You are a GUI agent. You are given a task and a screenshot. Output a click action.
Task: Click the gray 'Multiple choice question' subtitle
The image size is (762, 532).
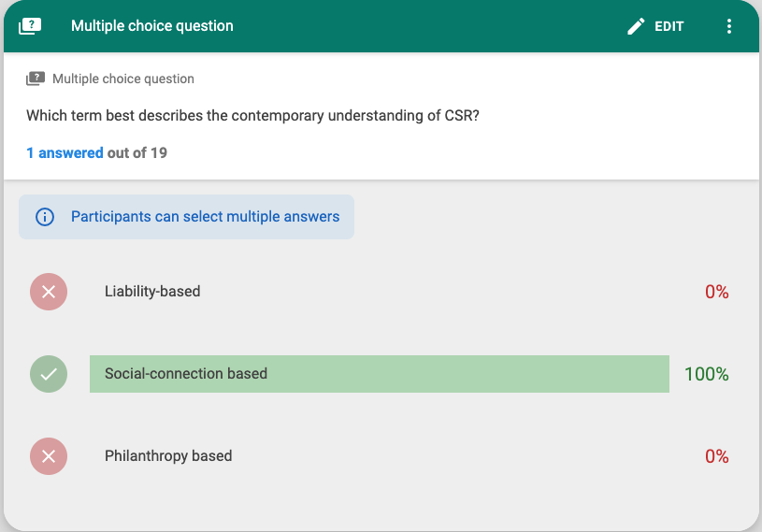point(123,79)
